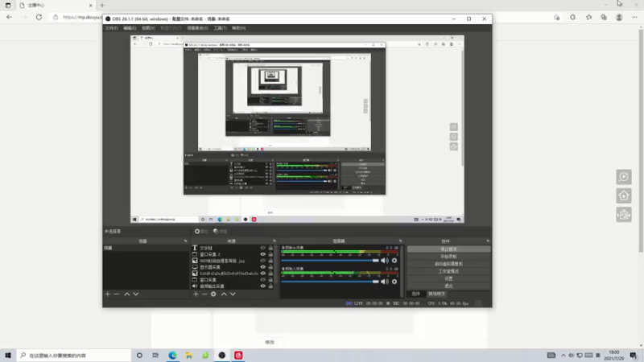The image size is (644, 362).
Task: Move the scene up in the Scenes panel
Action: point(127,294)
